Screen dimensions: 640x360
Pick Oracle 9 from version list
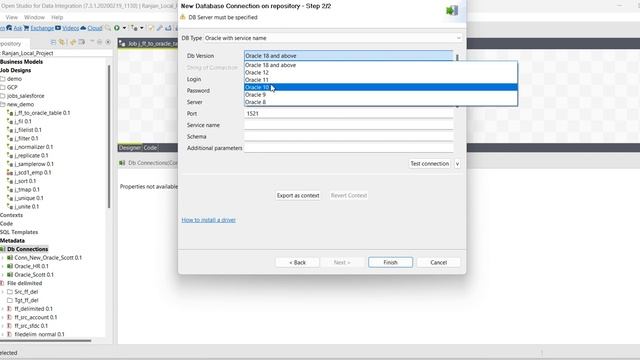tap(381, 94)
